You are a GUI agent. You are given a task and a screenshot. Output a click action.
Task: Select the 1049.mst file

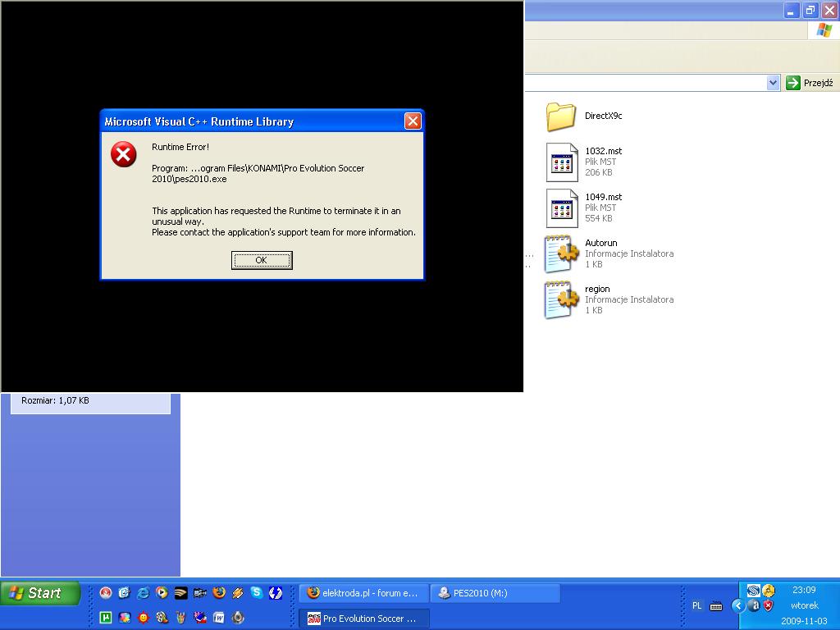(x=583, y=208)
